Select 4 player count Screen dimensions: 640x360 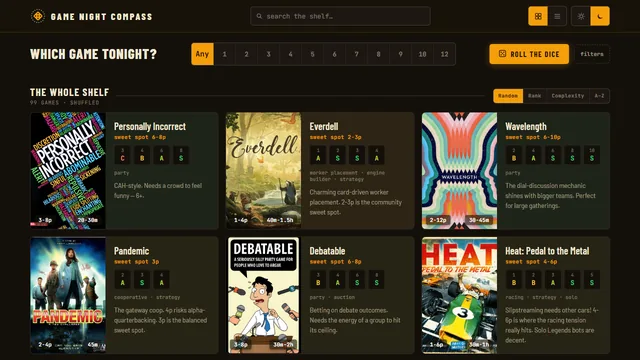pyautogui.click(x=290, y=54)
